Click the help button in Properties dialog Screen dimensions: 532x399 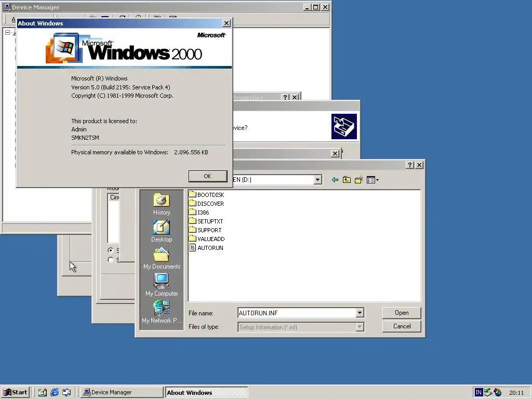tap(285, 97)
